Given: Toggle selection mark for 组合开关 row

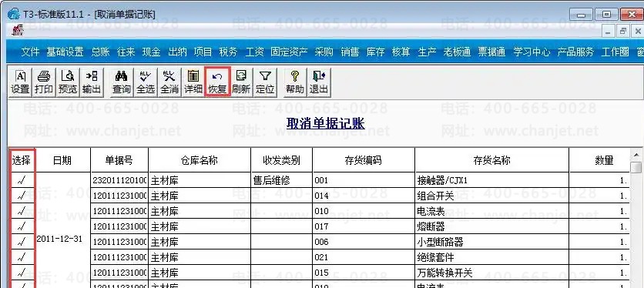Looking at the screenshot, I should point(22,196).
